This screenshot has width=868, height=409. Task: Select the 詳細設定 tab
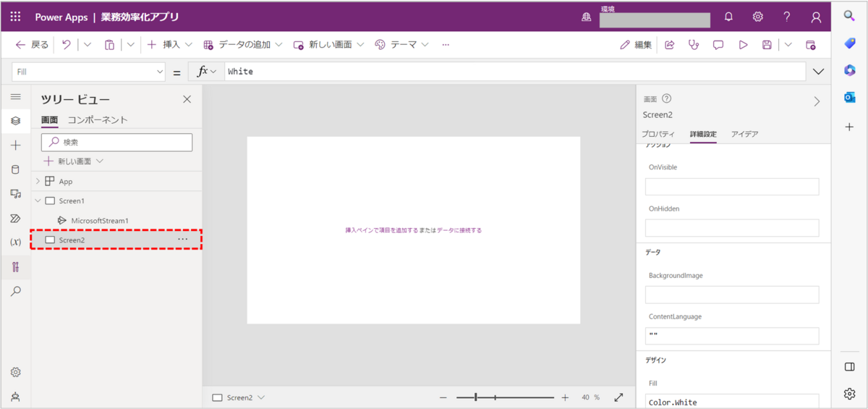point(703,135)
